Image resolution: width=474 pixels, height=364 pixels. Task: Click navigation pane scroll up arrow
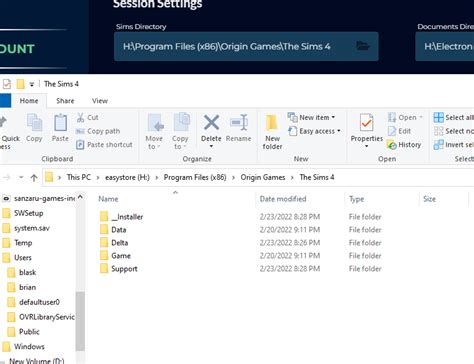click(80, 197)
